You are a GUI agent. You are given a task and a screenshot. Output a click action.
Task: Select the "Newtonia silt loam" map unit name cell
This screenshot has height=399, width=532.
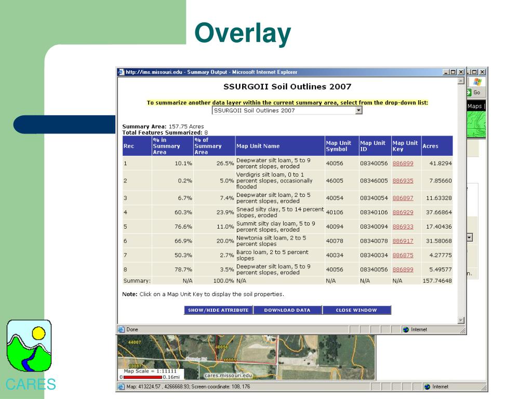tap(280, 241)
